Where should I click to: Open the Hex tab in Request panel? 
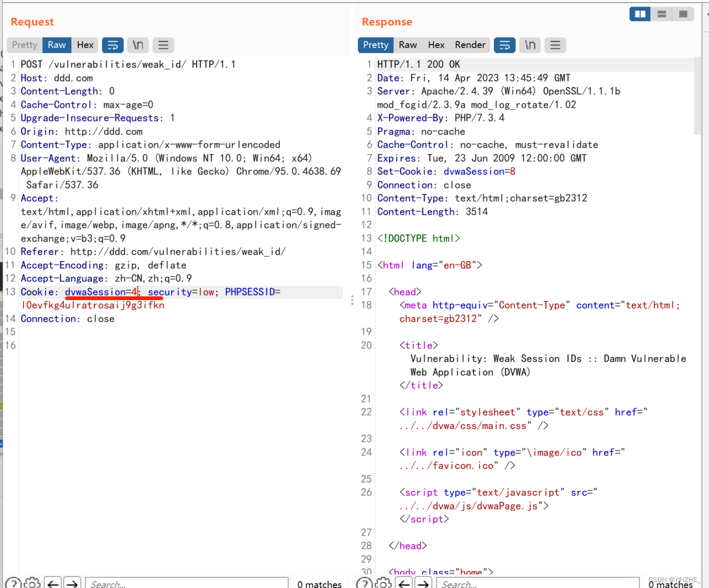[85, 45]
